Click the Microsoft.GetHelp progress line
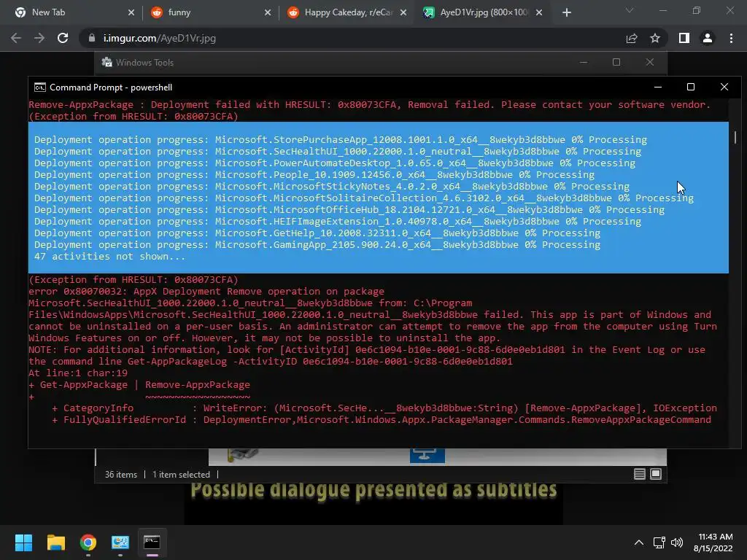Screen dimensions: 747x560 coord(317,233)
